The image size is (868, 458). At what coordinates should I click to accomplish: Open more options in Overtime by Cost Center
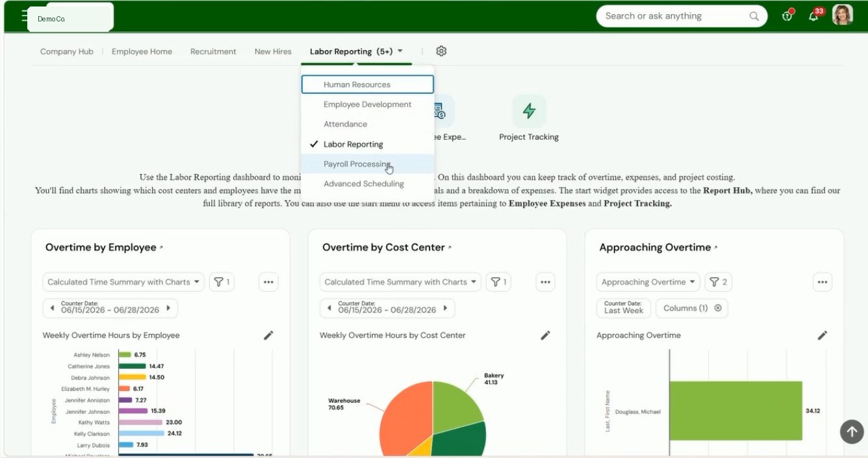pos(545,282)
